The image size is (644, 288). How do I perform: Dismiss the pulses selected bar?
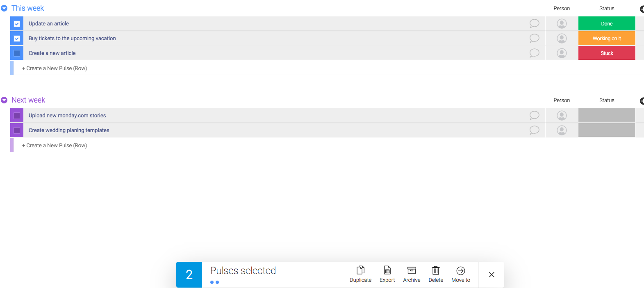(492, 274)
